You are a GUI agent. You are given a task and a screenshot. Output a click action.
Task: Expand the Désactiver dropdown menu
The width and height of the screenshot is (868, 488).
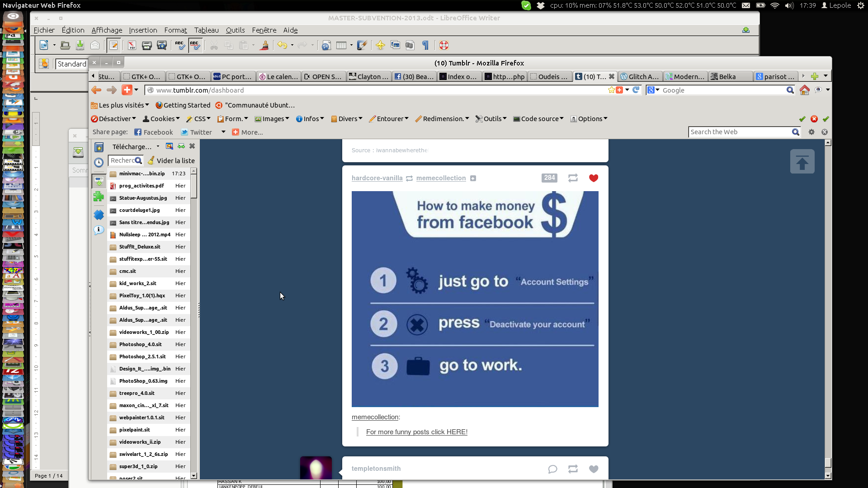[x=113, y=119]
